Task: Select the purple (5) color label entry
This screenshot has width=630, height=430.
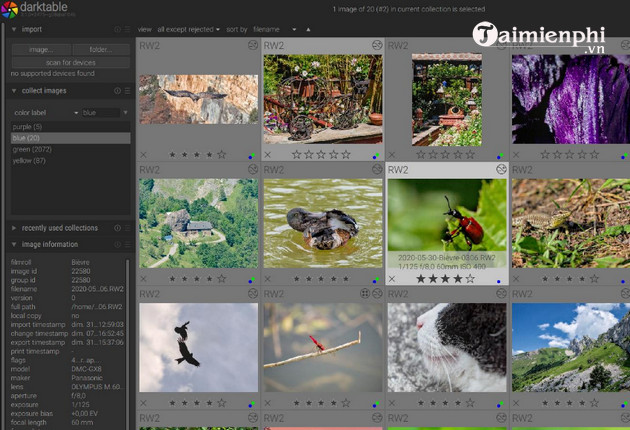Action: click(28, 127)
